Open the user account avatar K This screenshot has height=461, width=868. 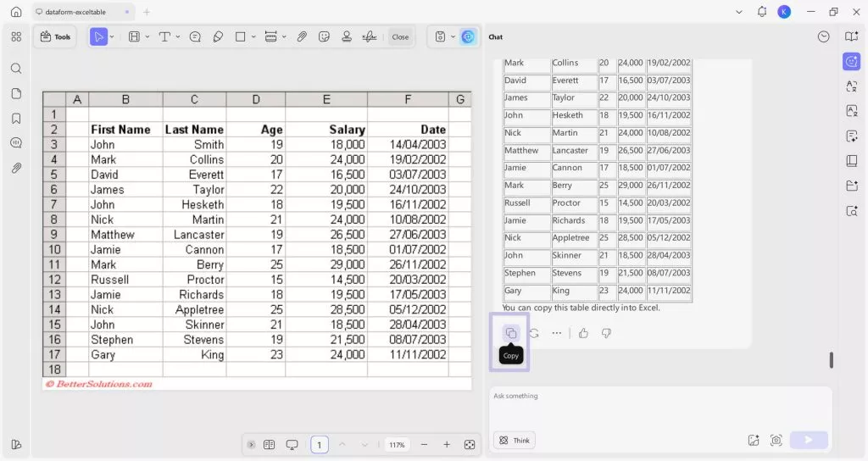pyautogui.click(x=784, y=12)
